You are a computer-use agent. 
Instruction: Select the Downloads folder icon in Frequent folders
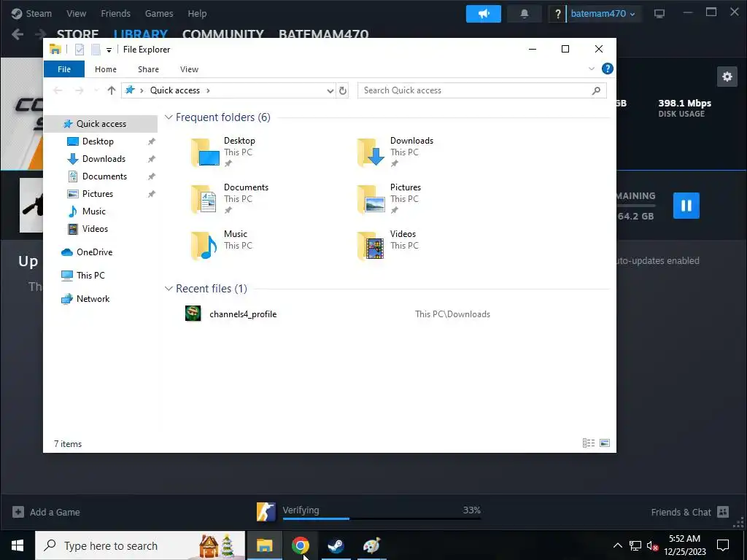pyautogui.click(x=371, y=152)
